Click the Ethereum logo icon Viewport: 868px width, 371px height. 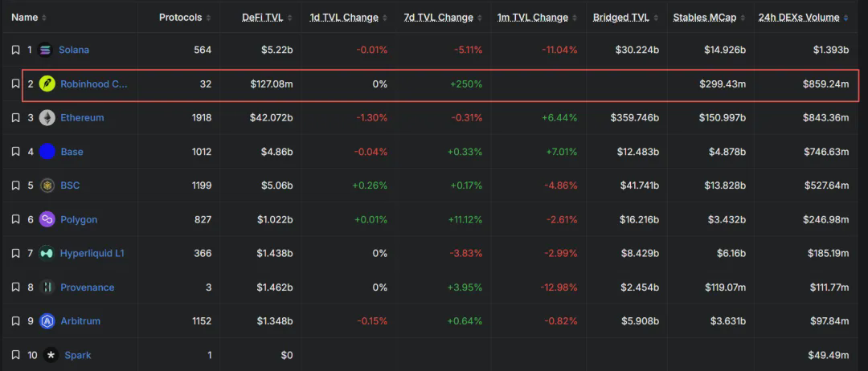click(x=47, y=118)
